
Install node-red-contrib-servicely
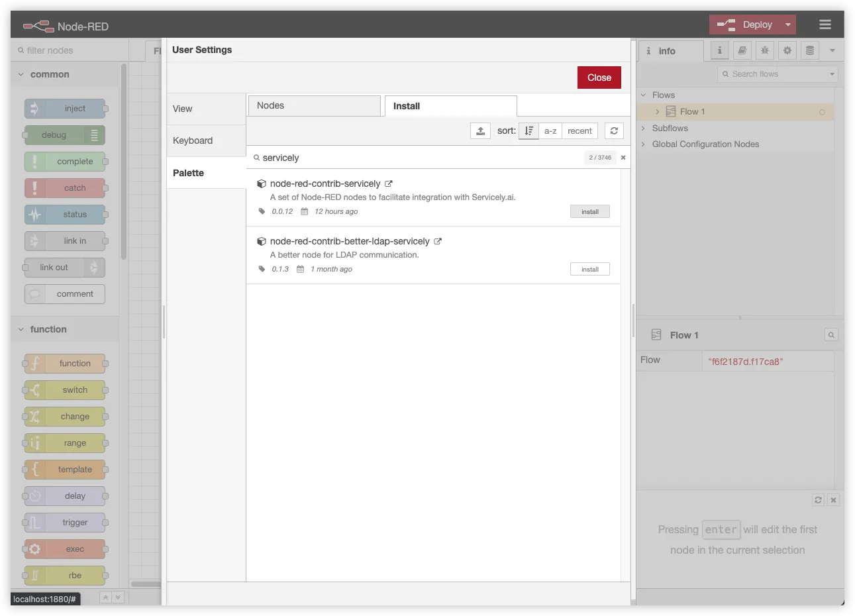[590, 211]
